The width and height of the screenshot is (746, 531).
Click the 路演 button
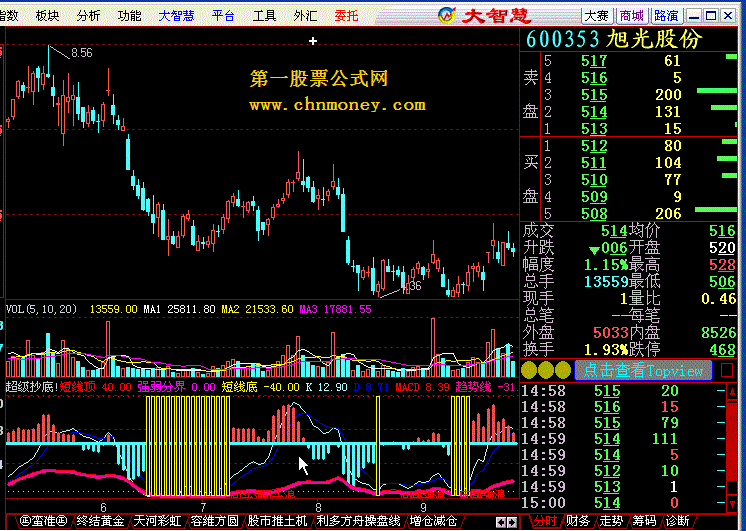(666, 16)
